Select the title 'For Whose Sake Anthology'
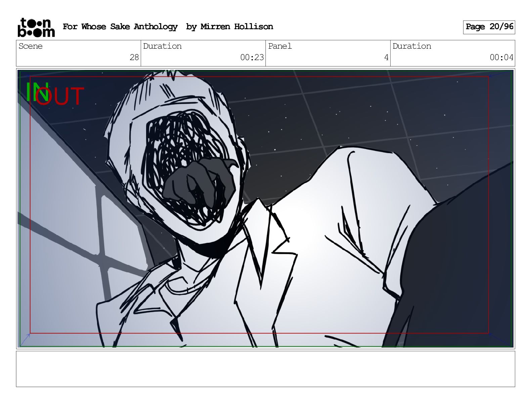 tap(120, 27)
